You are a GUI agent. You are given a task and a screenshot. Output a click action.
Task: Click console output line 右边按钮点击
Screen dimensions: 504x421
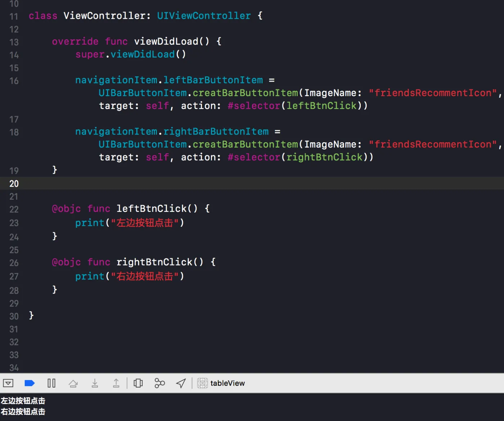pyautogui.click(x=23, y=412)
